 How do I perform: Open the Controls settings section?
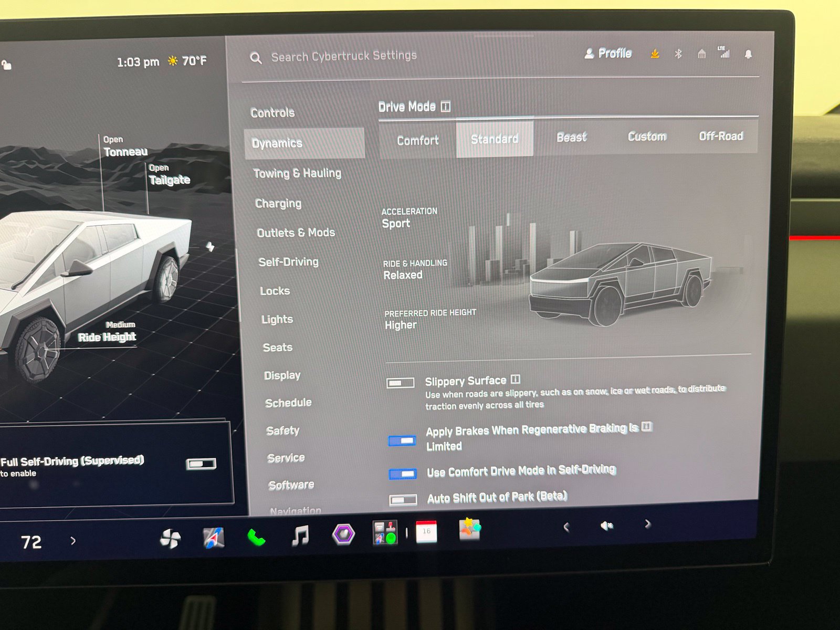tap(272, 112)
